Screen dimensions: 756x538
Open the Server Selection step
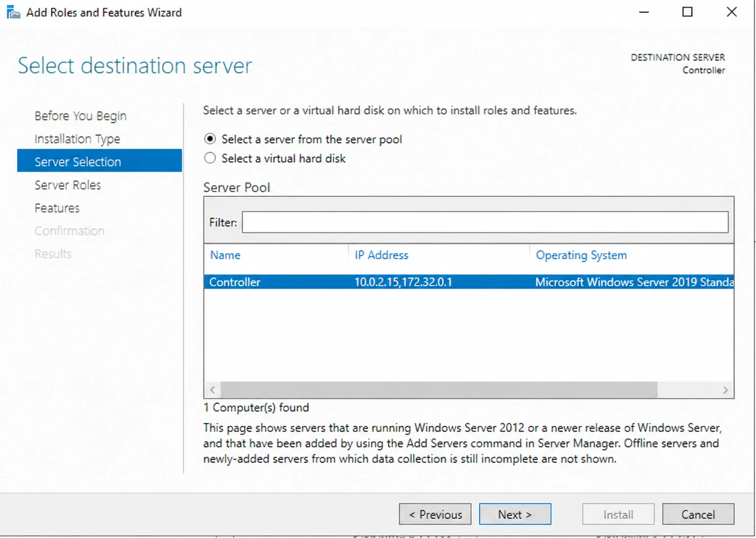coord(100,161)
